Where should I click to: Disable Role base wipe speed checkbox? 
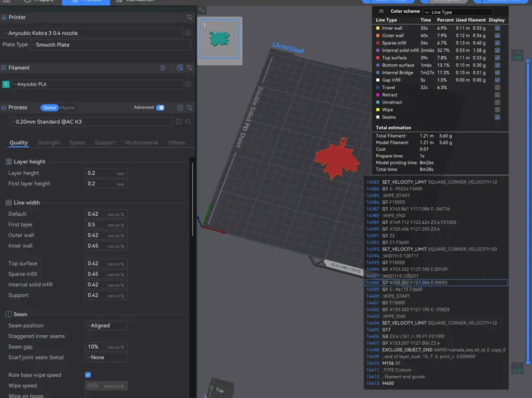point(88,375)
